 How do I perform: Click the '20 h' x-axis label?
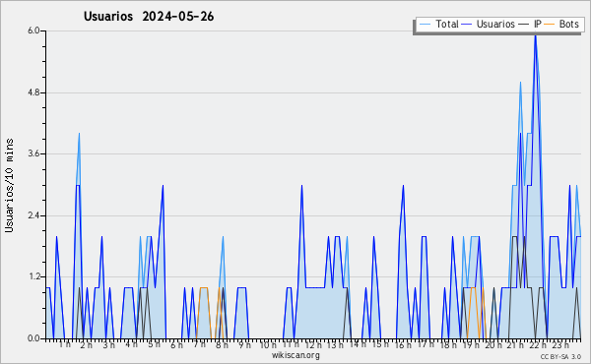[x=493, y=344]
